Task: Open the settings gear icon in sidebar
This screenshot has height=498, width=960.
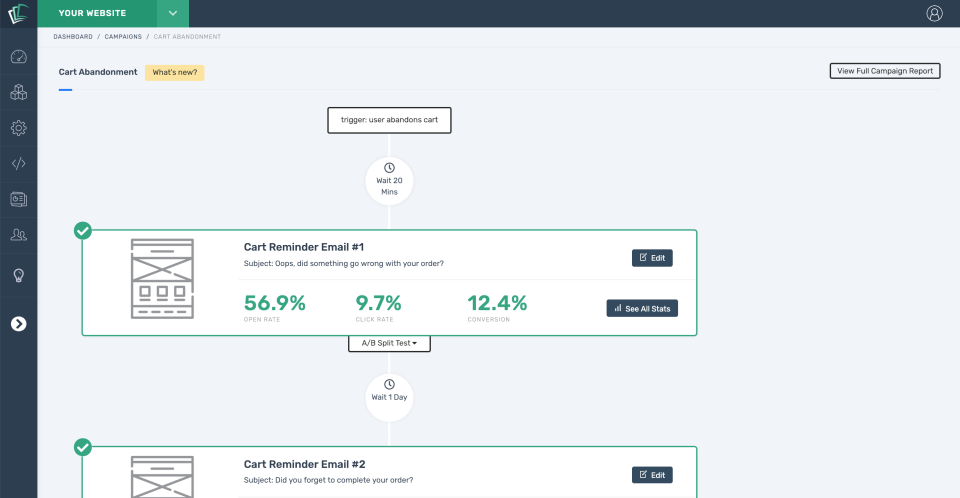Action: tap(18, 128)
